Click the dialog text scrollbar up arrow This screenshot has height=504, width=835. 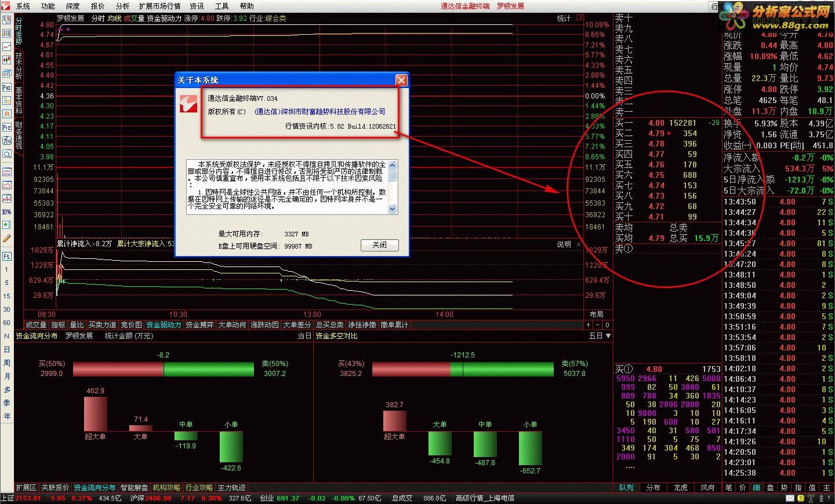point(393,165)
